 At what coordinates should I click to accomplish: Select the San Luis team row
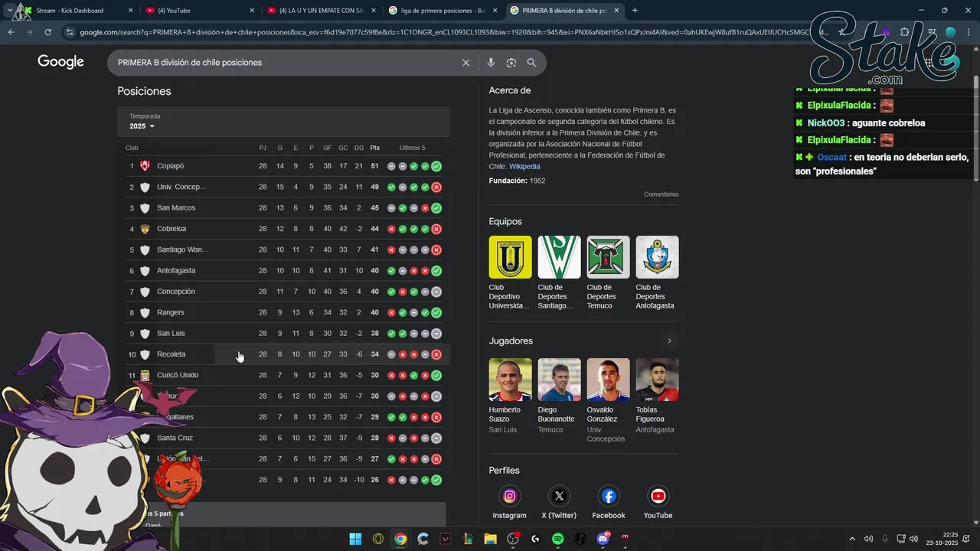coord(284,334)
